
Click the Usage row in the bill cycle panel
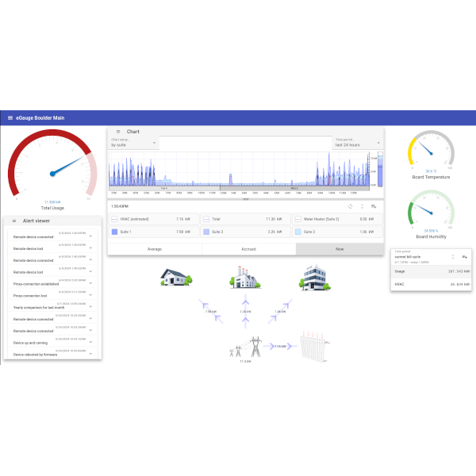431,271
